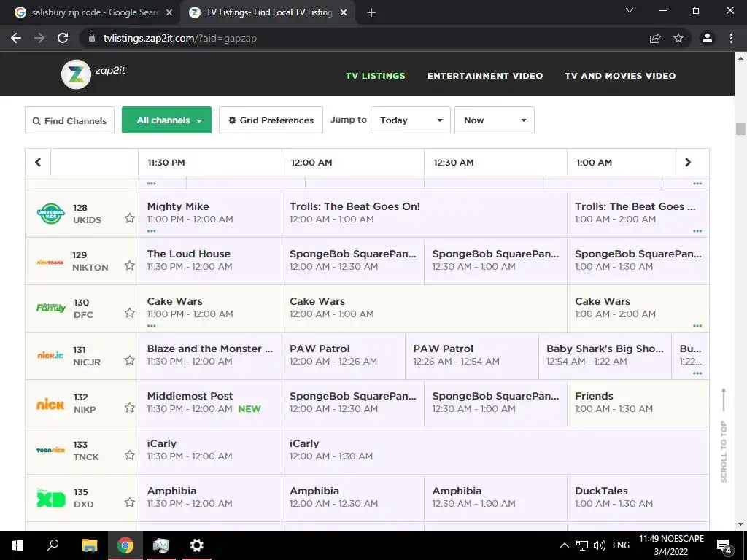The image size is (747, 560).
Task: Favorite channel 133 TNCK with star
Action: tap(130, 455)
